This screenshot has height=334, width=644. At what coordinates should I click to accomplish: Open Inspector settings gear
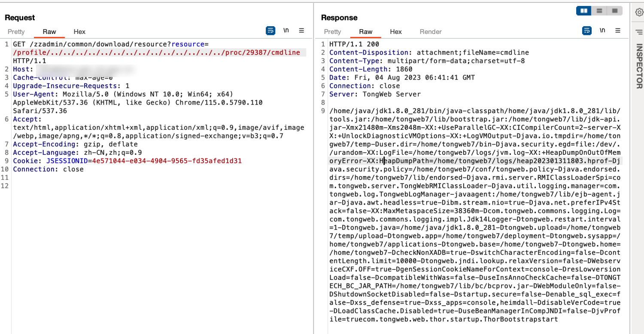pyautogui.click(x=639, y=12)
